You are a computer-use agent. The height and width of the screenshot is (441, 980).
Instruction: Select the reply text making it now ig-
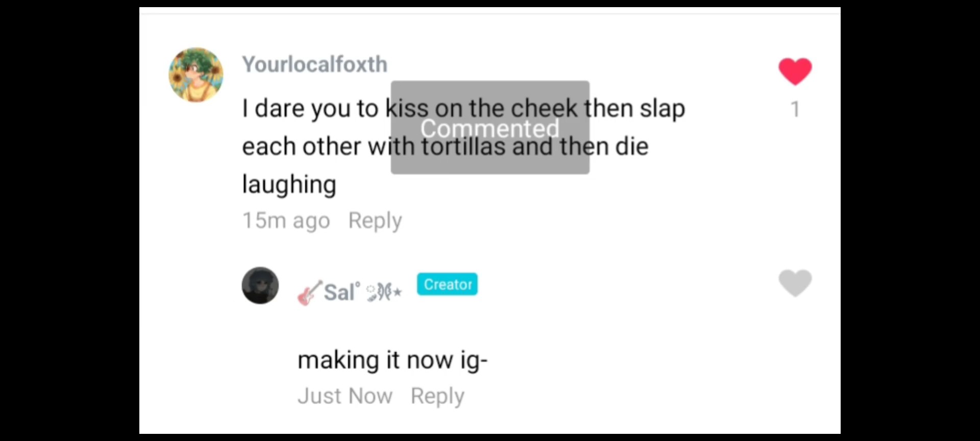tap(392, 360)
